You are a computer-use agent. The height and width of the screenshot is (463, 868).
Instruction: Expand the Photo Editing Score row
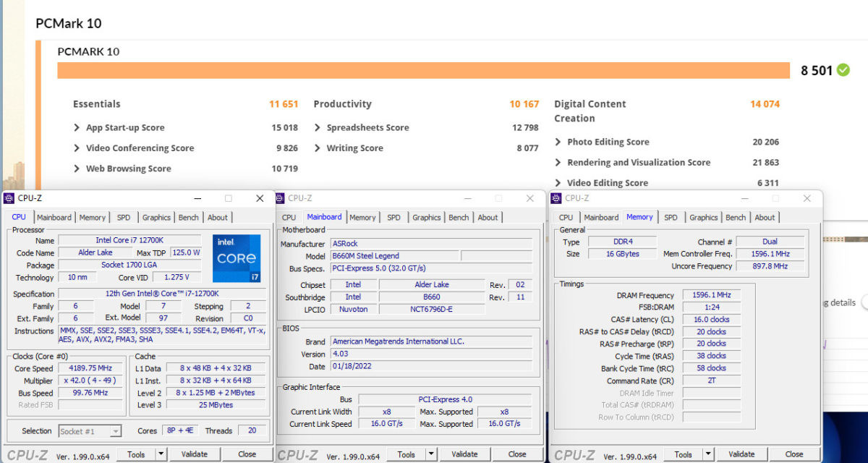pos(558,142)
